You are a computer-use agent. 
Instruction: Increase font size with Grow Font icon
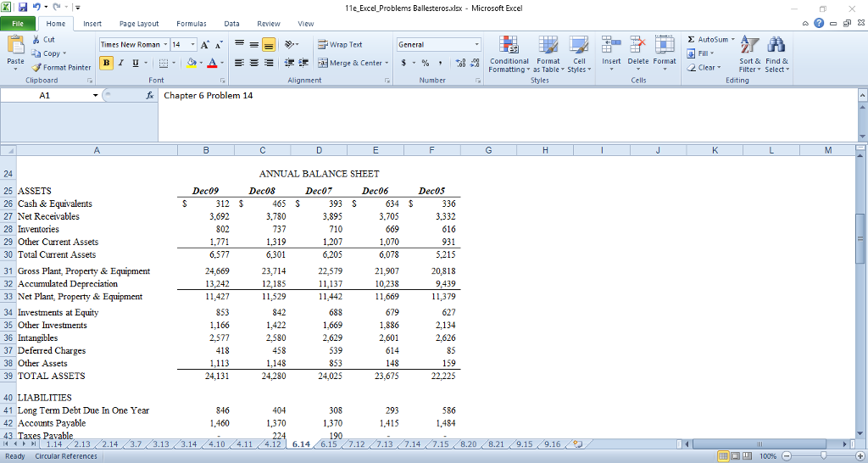click(x=205, y=44)
